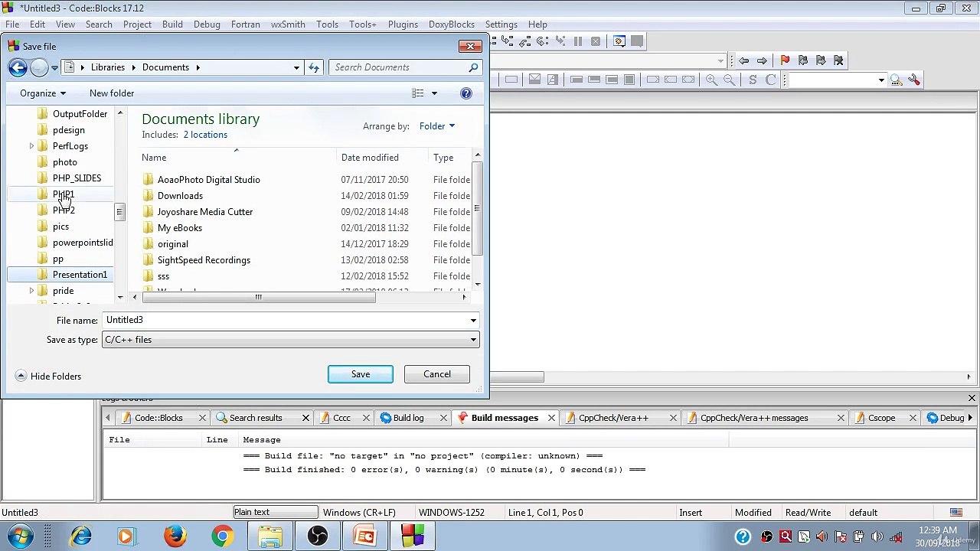Viewport: 980px width, 551px height.
Task: Click the file list horizontal scrollbar
Action: [259, 298]
